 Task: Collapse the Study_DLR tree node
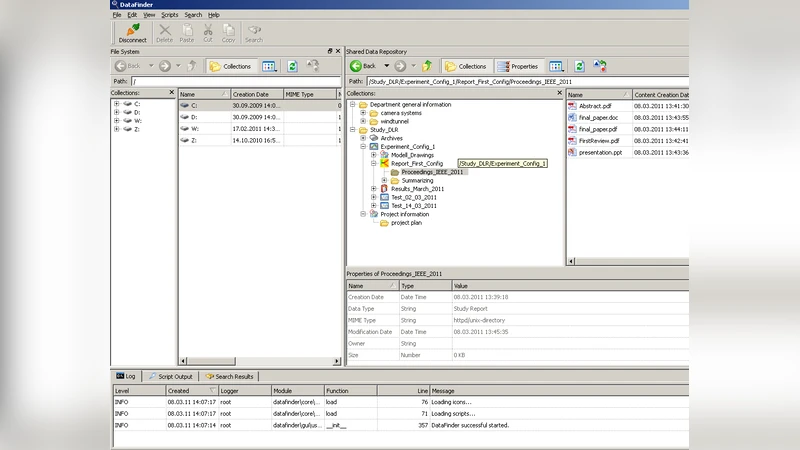click(352, 130)
